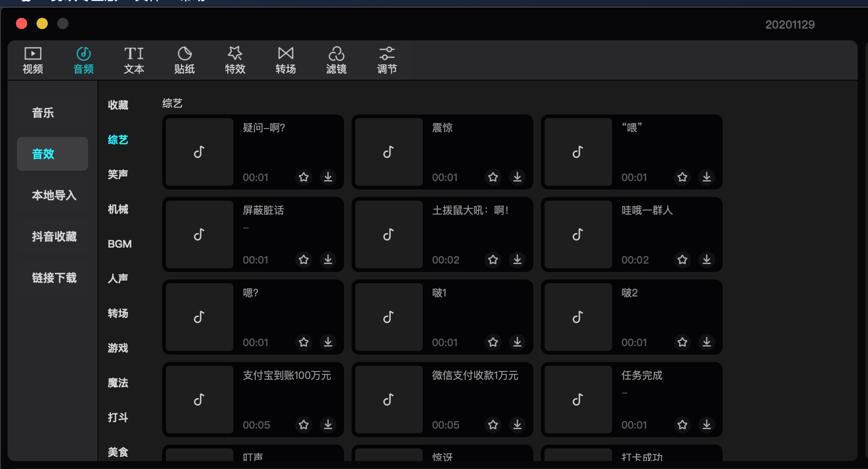Screen dimensions: 868x469
Task: Favorite the 任务完成 sound effect
Action: click(682, 424)
